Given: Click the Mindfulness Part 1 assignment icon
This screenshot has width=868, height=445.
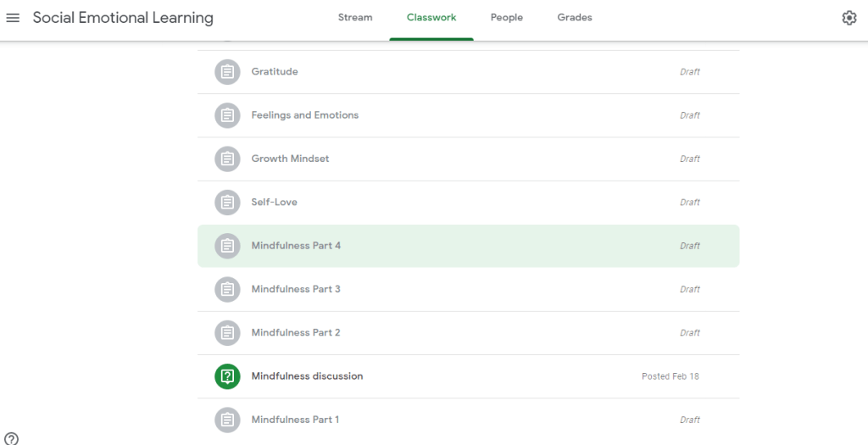Looking at the screenshot, I should click(226, 420).
